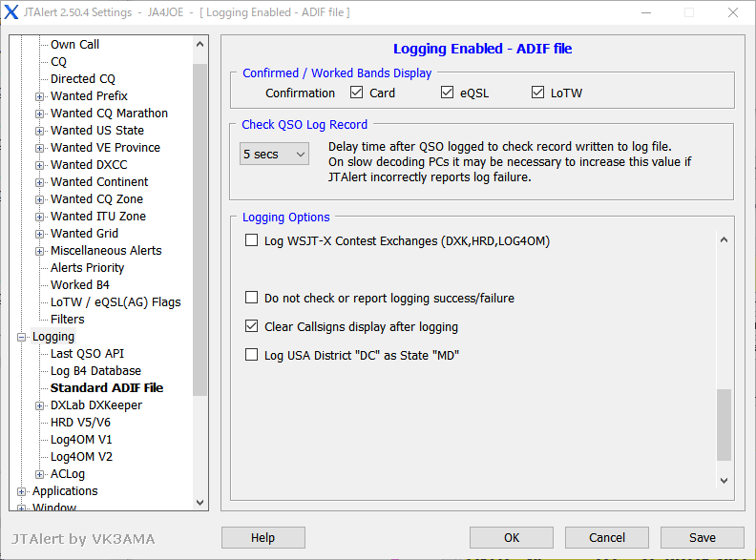Toggle the Card confirmation checkbox
The image size is (756, 560).
click(357, 93)
